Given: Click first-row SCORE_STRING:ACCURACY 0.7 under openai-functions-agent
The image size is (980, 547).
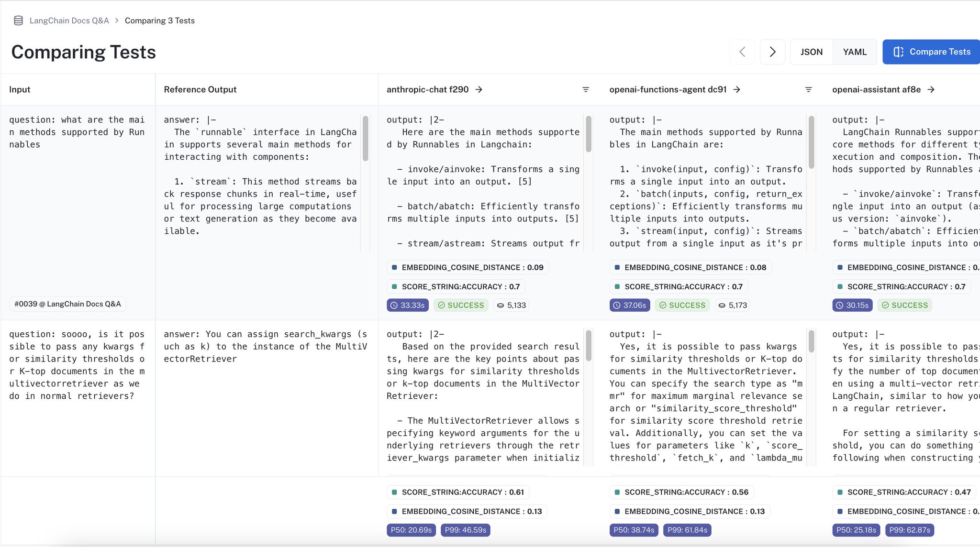Looking at the screenshot, I should click(x=679, y=286).
